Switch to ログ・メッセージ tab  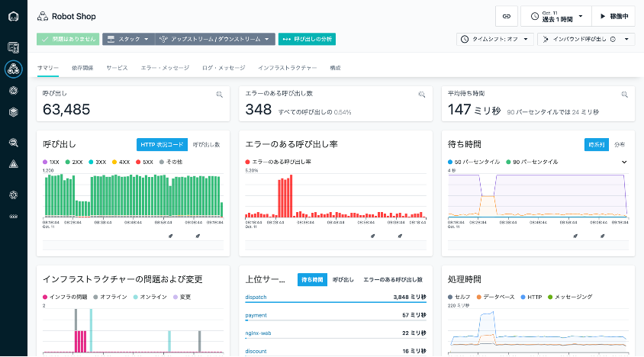(224, 68)
